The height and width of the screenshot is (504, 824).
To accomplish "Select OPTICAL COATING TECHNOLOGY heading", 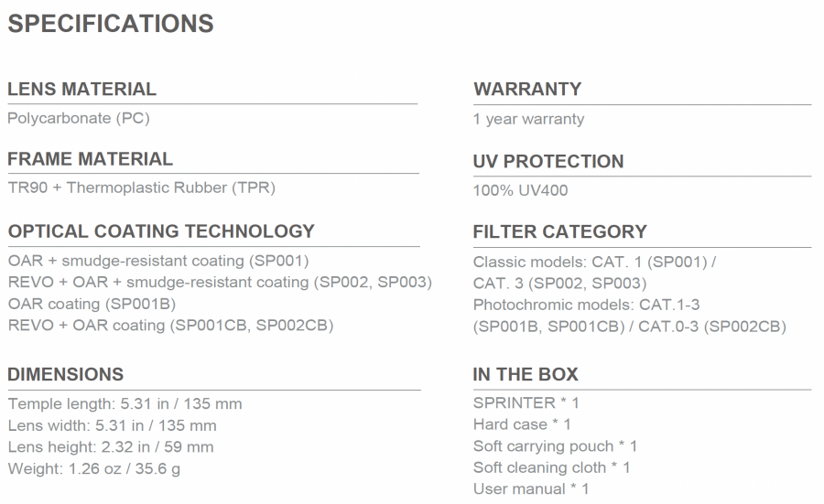I will [x=161, y=231].
